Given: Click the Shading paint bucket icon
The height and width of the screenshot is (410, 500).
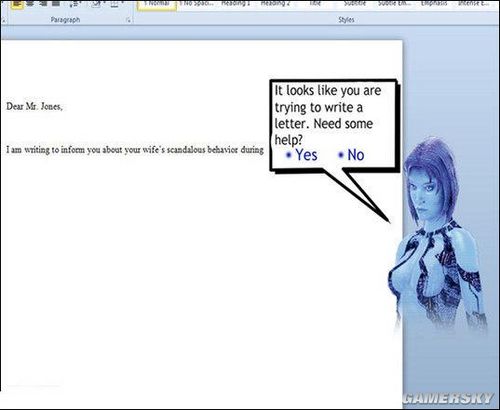Looking at the screenshot, I should [x=97, y=4].
